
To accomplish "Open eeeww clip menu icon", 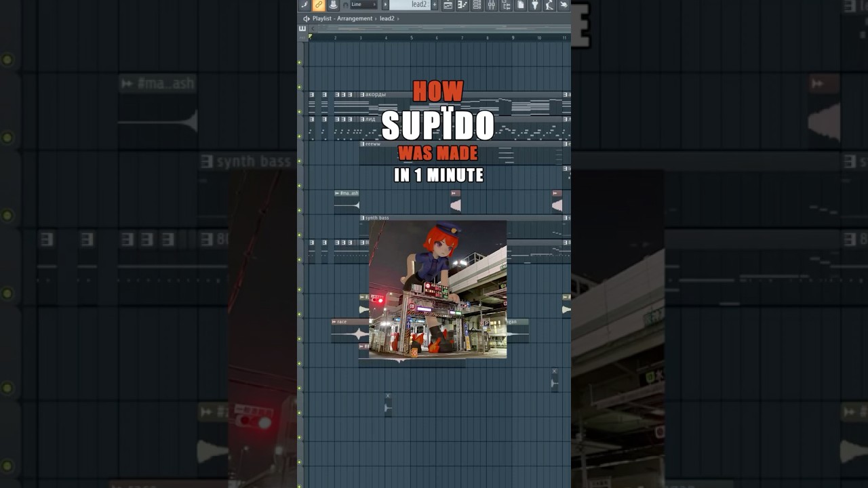I will [x=363, y=144].
